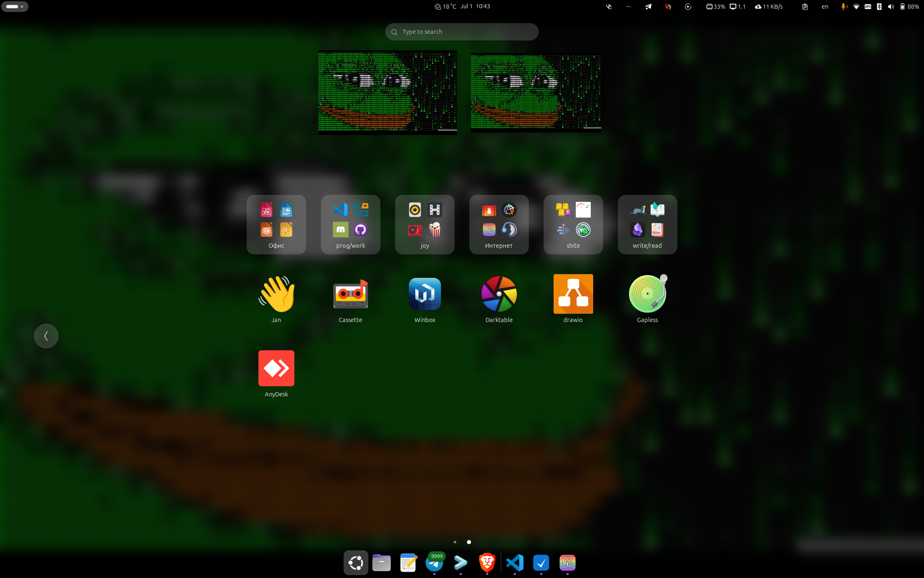Launch the Jan app
Screen dimensions: 924x578
pos(276,294)
